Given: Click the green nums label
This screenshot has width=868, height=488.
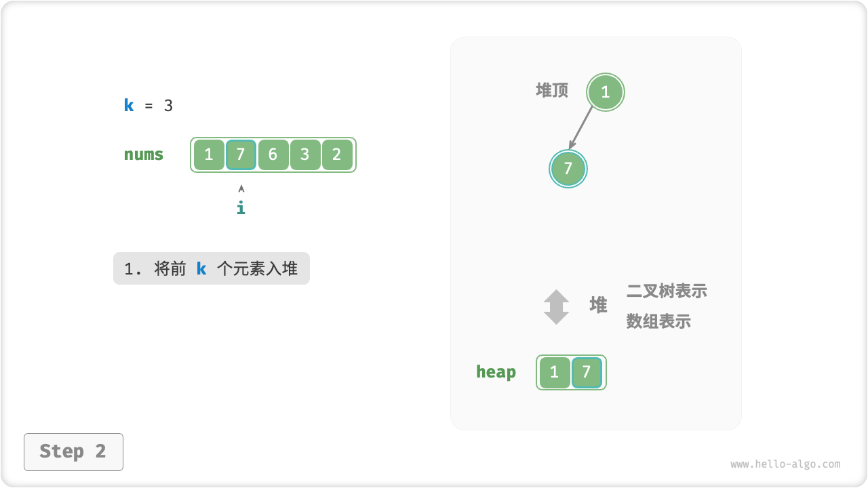Looking at the screenshot, I should pyautogui.click(x=144, y=155).
